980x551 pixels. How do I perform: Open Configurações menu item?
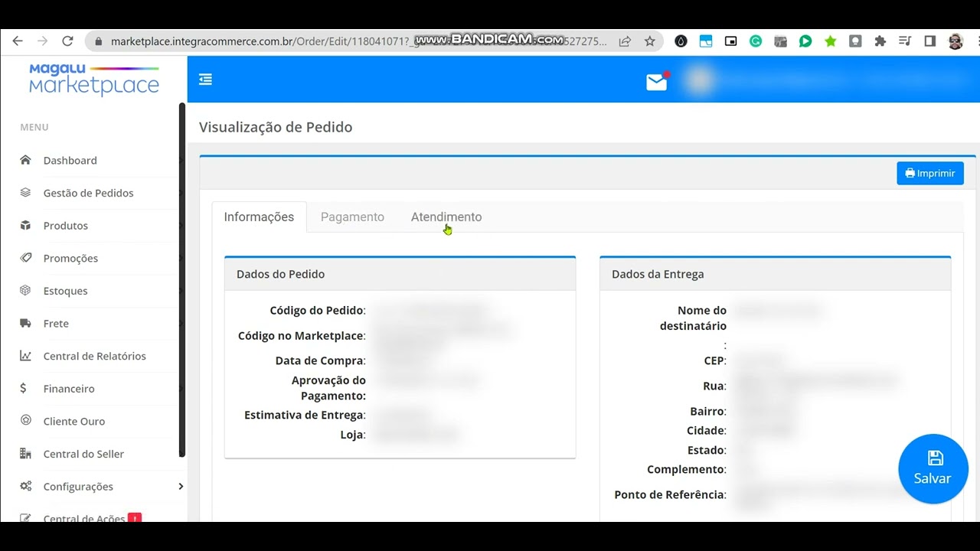(x=78, y=487)
